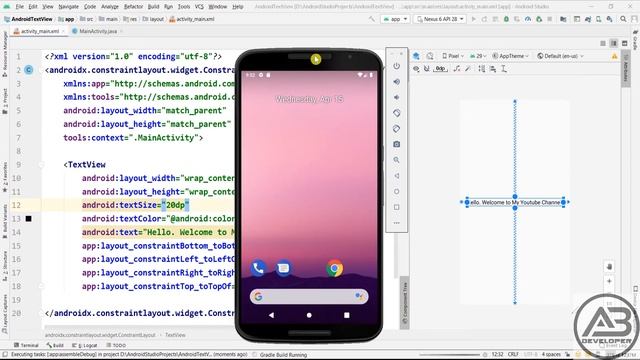Open the Messages app on the emulator
Image resolution: width=640 pixels, height=360 pixels.
pos(283,268)
